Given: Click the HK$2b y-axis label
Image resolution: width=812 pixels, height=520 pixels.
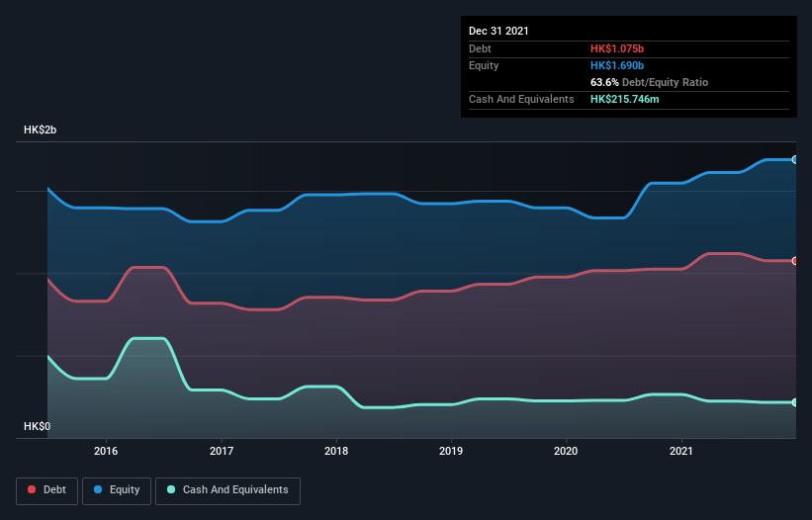Looking at the screenshot, I should (40, 130).
